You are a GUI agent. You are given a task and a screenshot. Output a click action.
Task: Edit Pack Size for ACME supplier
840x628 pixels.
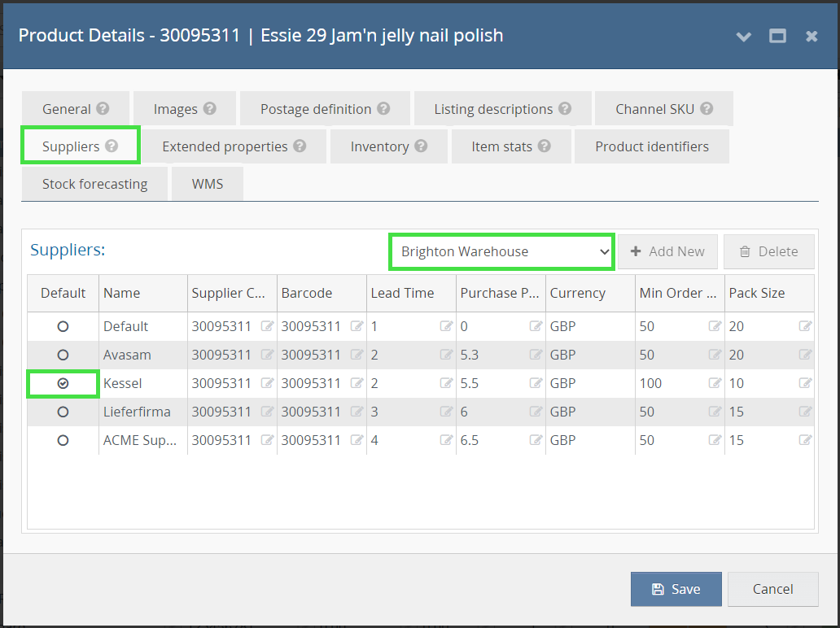[x=805, y=440]
